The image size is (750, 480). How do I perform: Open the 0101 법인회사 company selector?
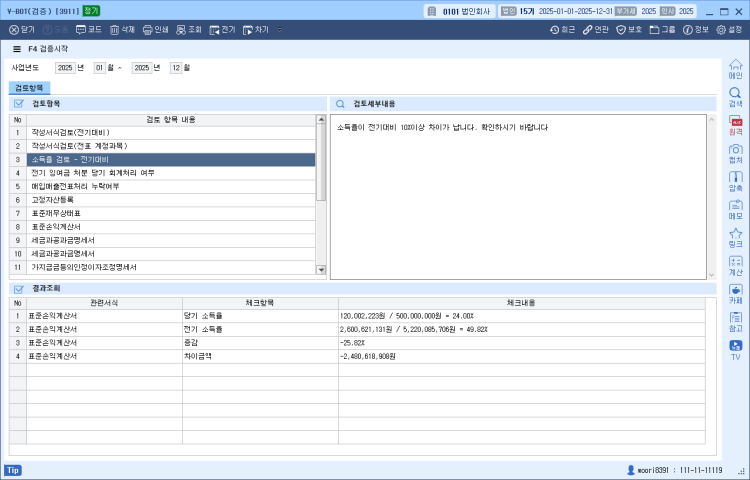460,11
